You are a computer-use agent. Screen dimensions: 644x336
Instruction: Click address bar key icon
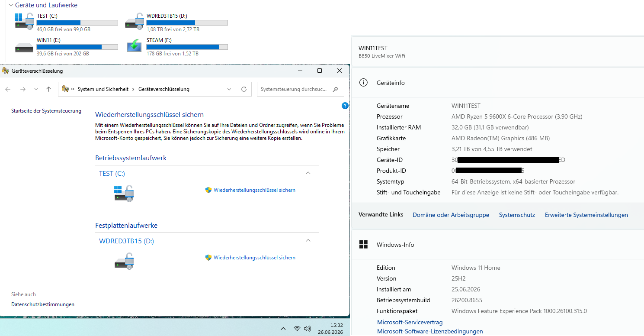pos(65,89)
